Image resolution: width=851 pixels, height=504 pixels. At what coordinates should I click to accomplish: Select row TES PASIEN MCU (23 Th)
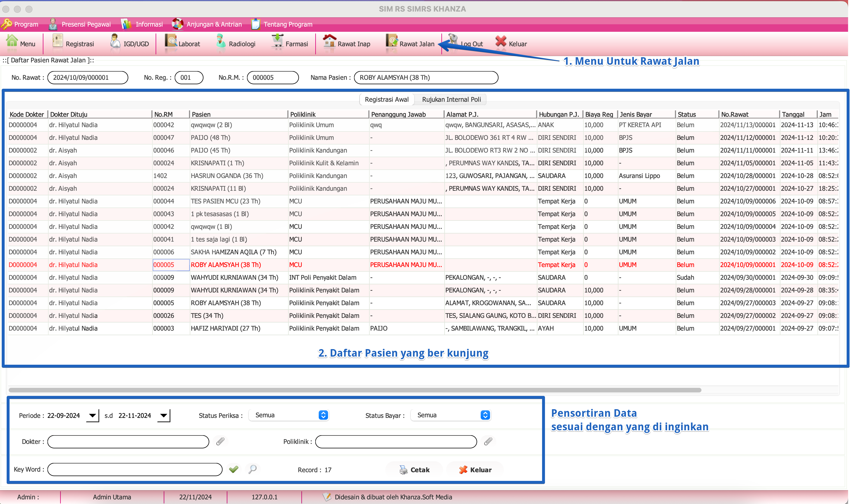pyautogui.click(x=423, y=201)
